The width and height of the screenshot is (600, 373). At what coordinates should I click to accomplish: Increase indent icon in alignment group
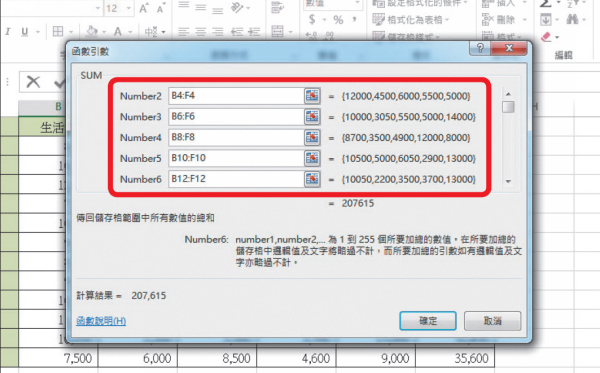(x=254, y=31)
